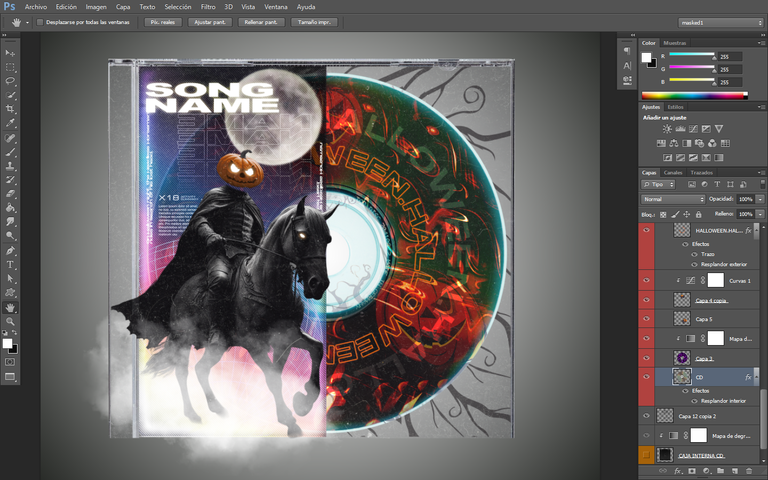Open the Opacidad dropdown arrow
This screenshot has width=768, height=480.
pos(760,199)
